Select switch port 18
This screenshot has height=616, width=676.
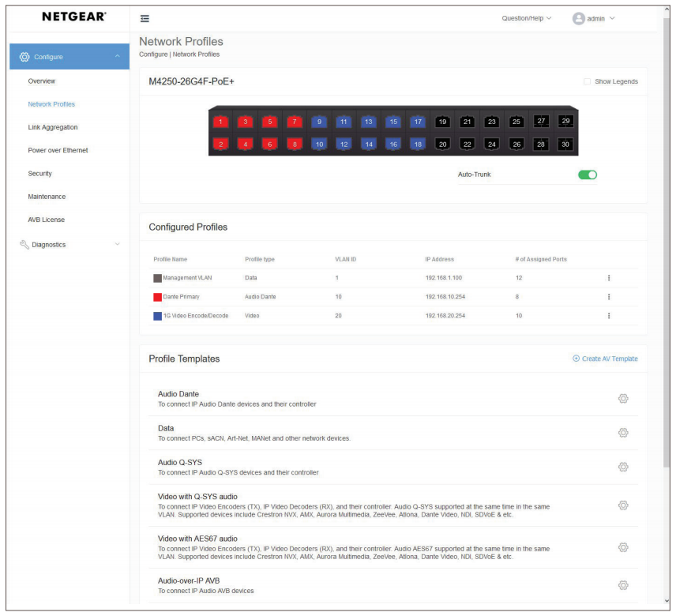click(418, 144)
